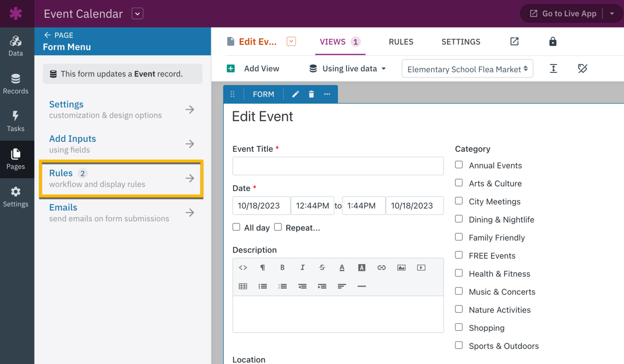The image size is (624, 364).
Task: Open the Event Calendar app dropdown
Action: (137, 14)
